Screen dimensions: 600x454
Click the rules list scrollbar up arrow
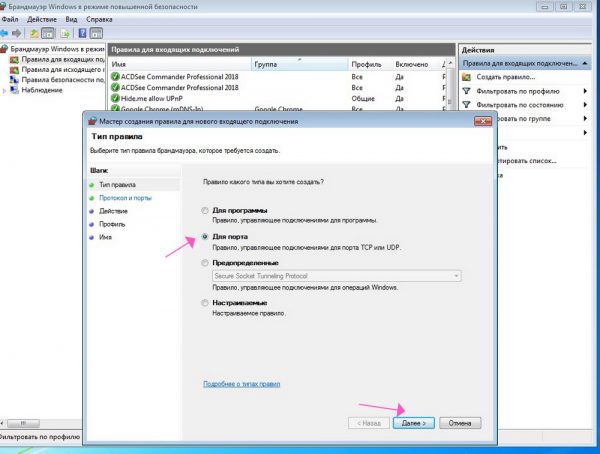click(451, 63)
